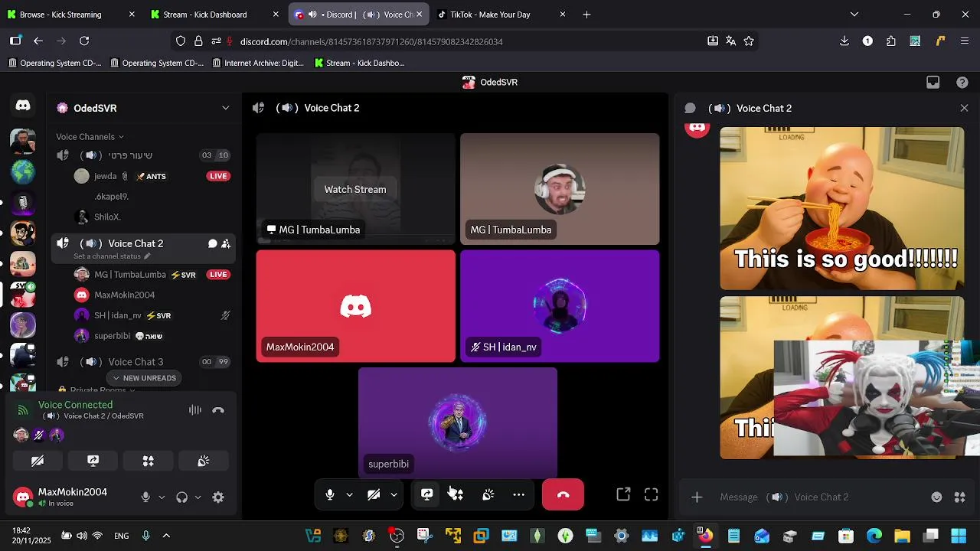Open more options three-dots in call controls
The width and height of the screenshot is (980, 551).
518,494
